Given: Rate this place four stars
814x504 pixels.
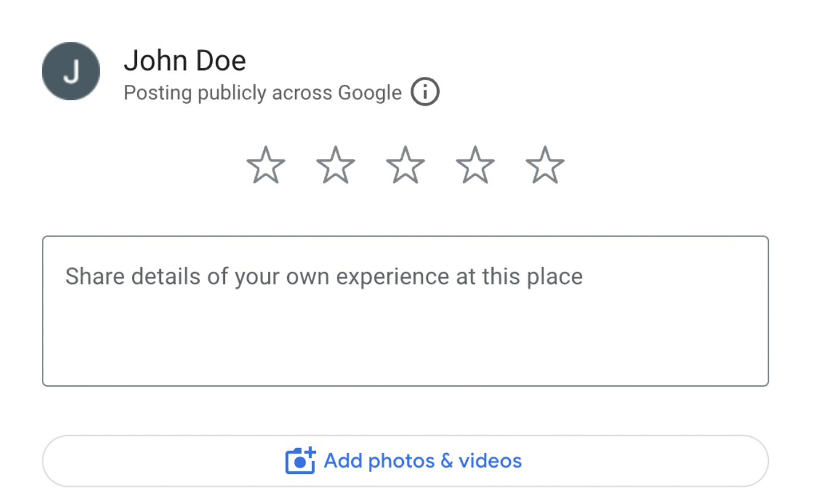Looking at the screenshot, I should 475,165.
